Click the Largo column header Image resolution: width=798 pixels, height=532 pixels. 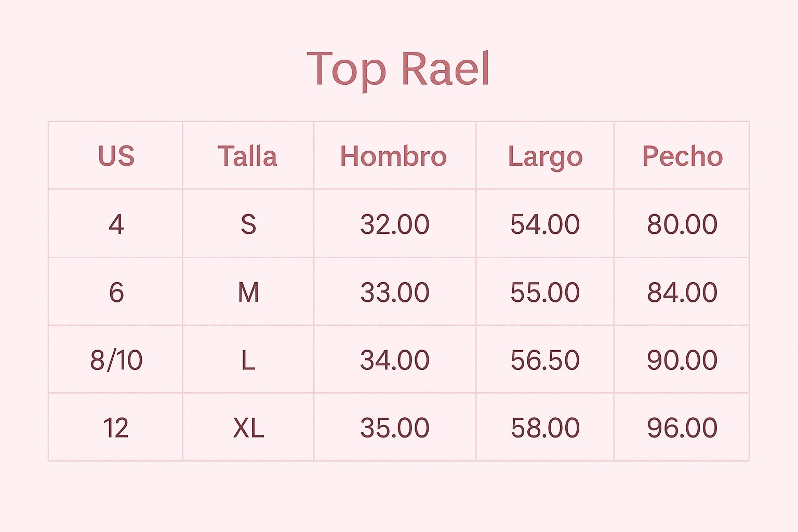click(x=545, y=156)
